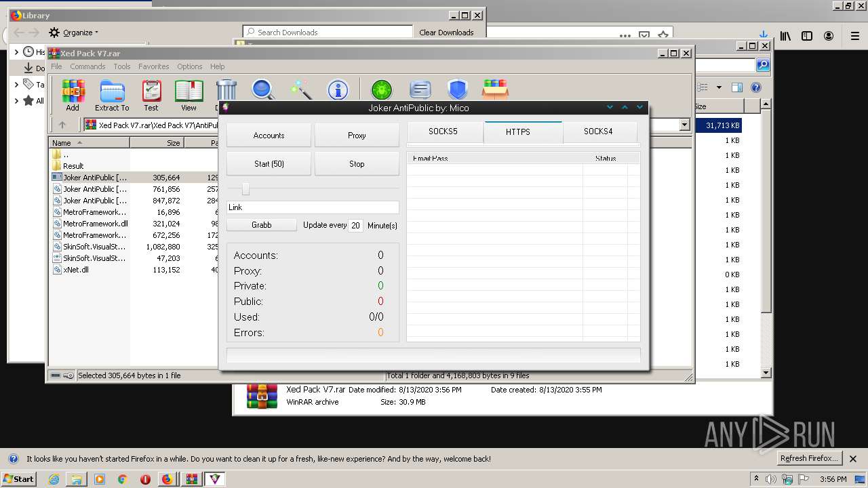Expand the Tags tree item in Library
Image resolution: width=868 pixels, height=488 pixels.
(16, 85)
